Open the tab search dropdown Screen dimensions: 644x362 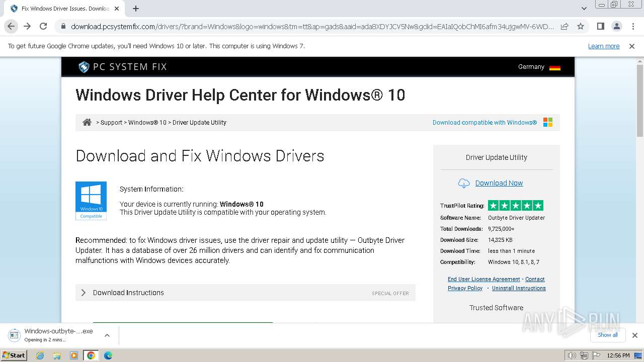coord(584,9)
